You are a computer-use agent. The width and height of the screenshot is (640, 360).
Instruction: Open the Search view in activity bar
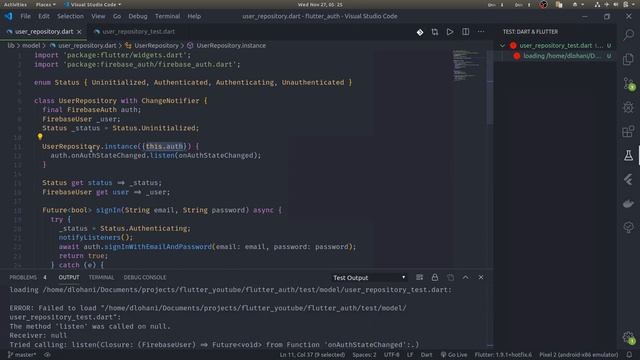tap(629, 35)
